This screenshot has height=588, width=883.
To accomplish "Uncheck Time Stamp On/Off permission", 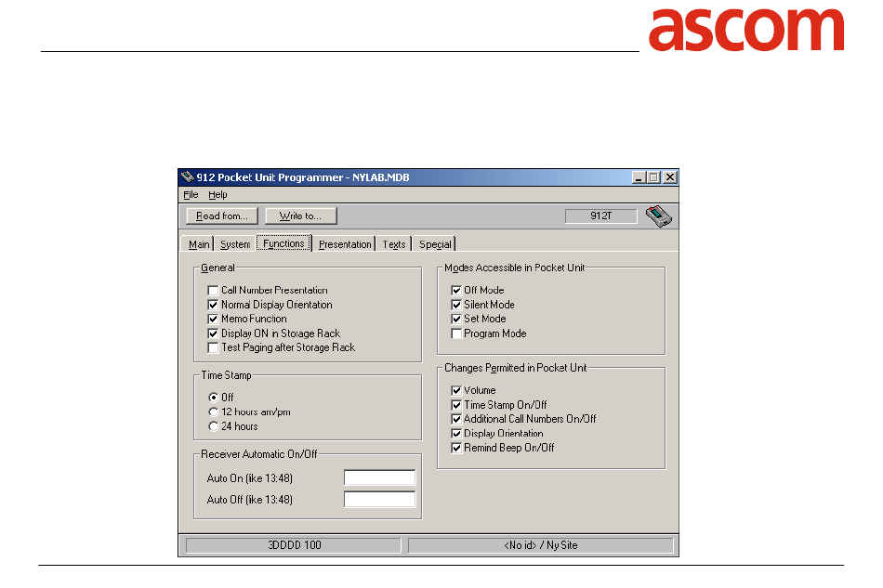I will point(456,405).
